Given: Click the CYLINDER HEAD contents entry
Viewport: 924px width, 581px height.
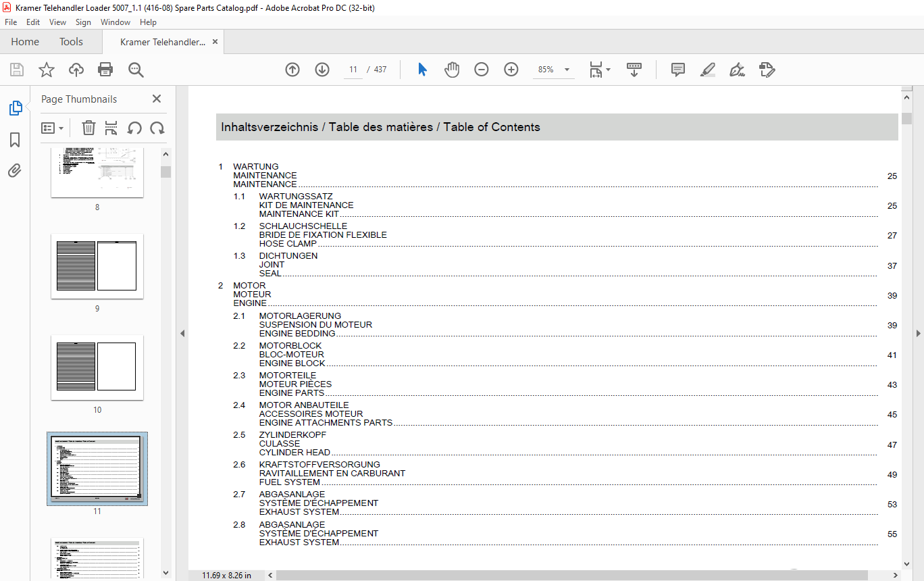Looking at the screenshot, I should 295,453.
